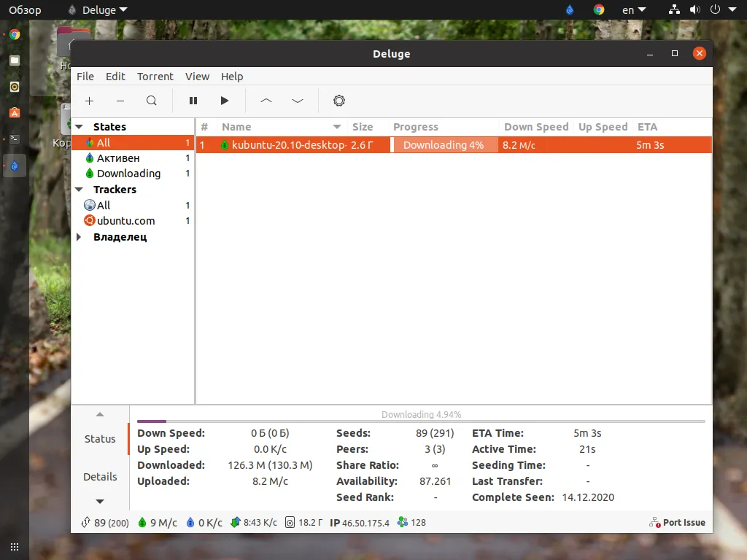This screenshot has height=560, width=747.
Task: Collapse the States section
Action: [x=80, y=127]
